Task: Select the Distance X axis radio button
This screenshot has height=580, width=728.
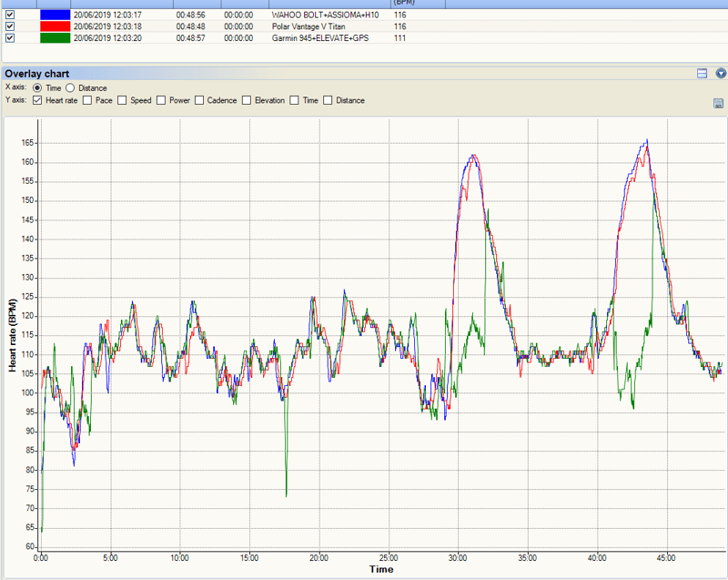Action: click(x=70, y=88)
